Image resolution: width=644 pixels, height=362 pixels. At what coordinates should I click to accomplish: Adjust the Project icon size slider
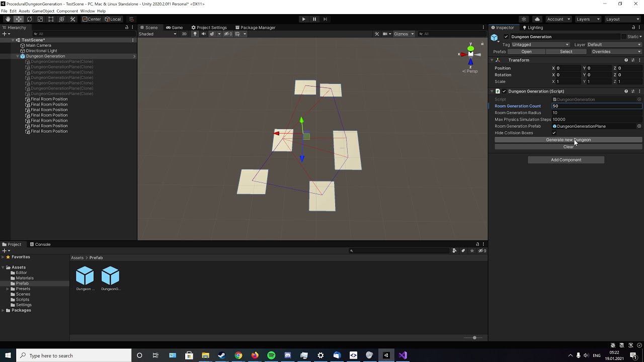point(474,338)
